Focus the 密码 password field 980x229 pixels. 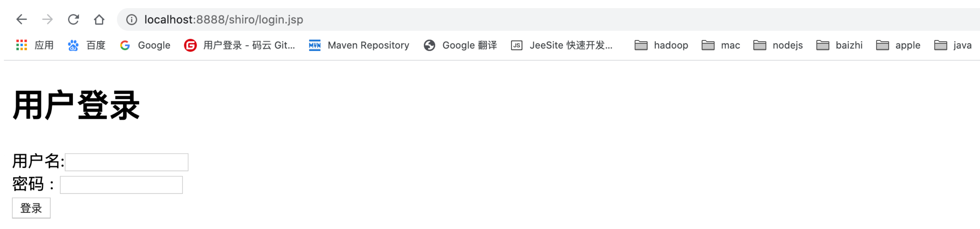tap(121, 185)
